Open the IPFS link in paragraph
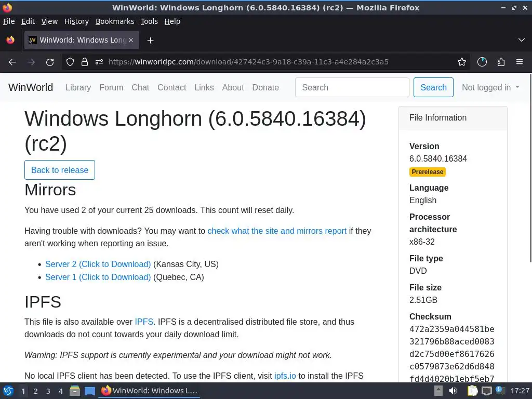This screenshot has height=399, width=532. pyautogui.click(x=144, y=322)
